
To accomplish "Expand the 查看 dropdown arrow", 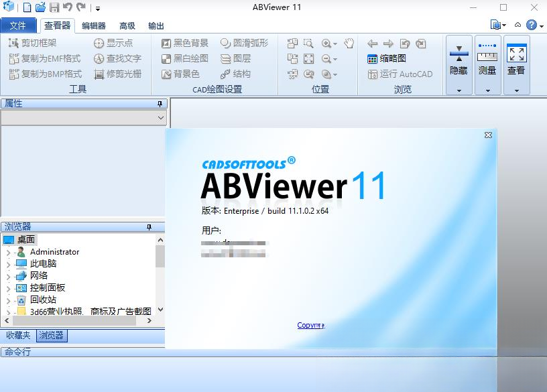I will 517,90.
